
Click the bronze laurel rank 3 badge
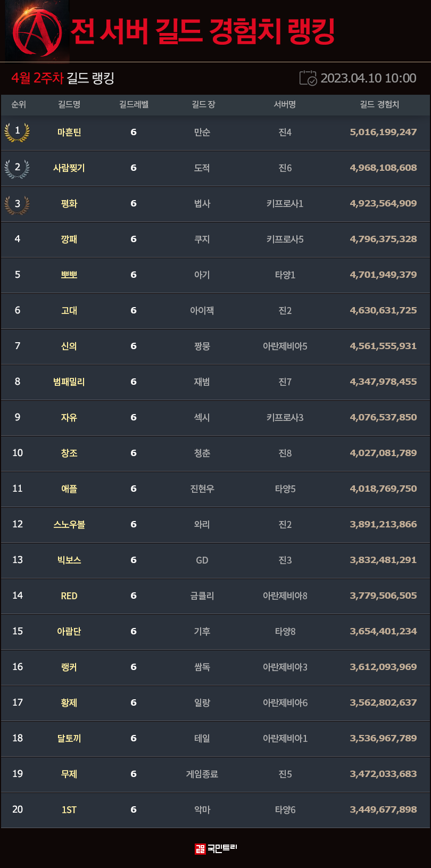point(17,204)
